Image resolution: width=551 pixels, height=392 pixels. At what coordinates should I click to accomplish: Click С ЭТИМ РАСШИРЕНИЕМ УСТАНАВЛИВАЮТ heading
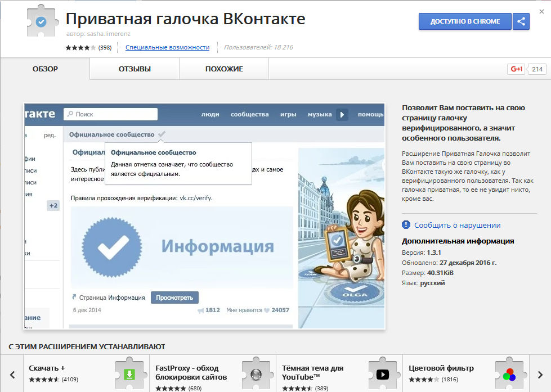click(87, 346)
